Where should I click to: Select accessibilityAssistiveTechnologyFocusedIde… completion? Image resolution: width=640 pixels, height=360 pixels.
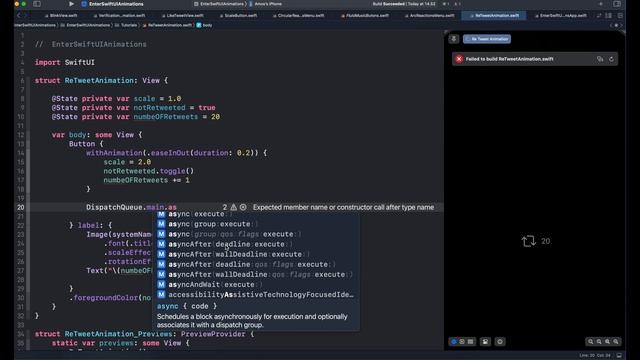256,295
